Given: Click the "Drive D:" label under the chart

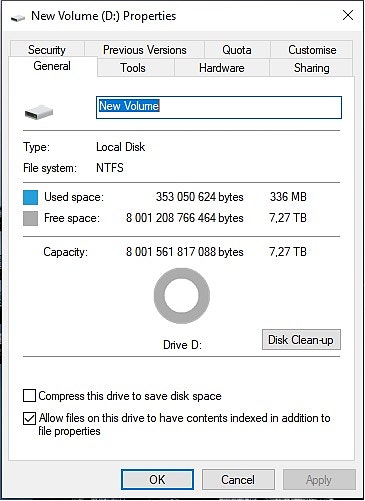Looking at the screenshot, I should (182, 345).
